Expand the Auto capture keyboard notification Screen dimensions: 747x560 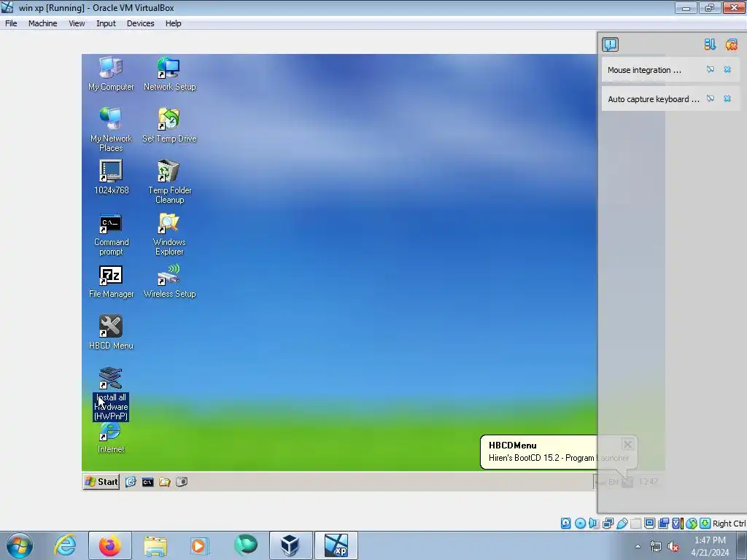653,99
